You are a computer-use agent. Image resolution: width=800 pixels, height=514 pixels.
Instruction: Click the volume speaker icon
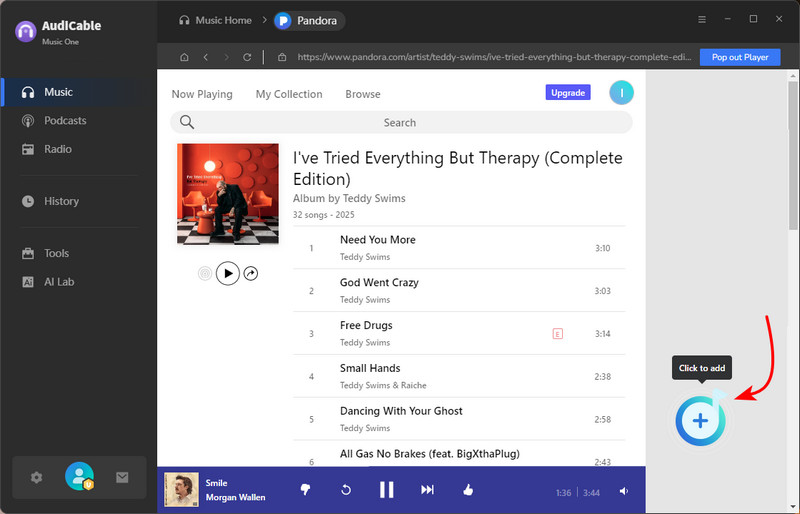pyautogui.click(x=623, y=491)
